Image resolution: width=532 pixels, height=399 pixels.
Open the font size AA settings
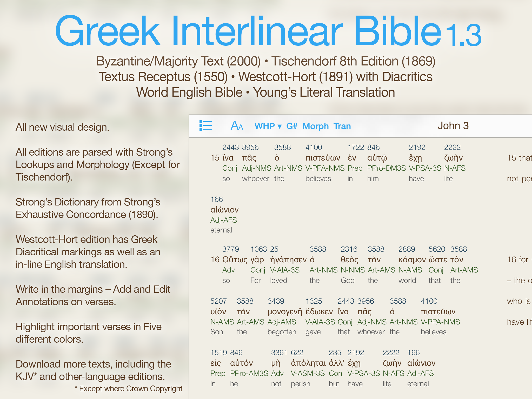pyautogui.click(x=237, y=126)
